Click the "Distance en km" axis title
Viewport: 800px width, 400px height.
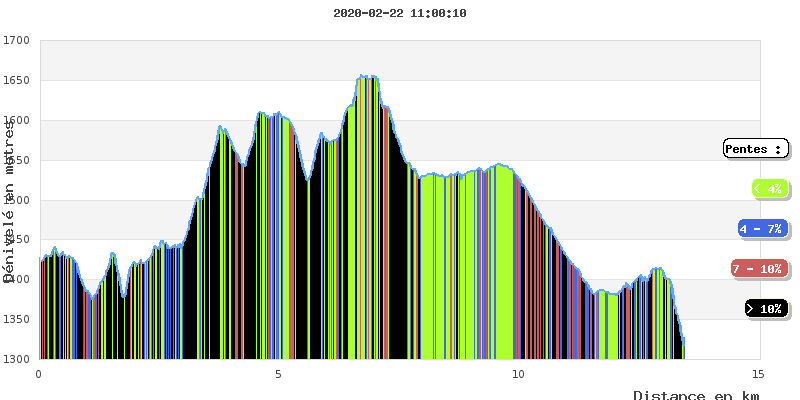(696, 395)
